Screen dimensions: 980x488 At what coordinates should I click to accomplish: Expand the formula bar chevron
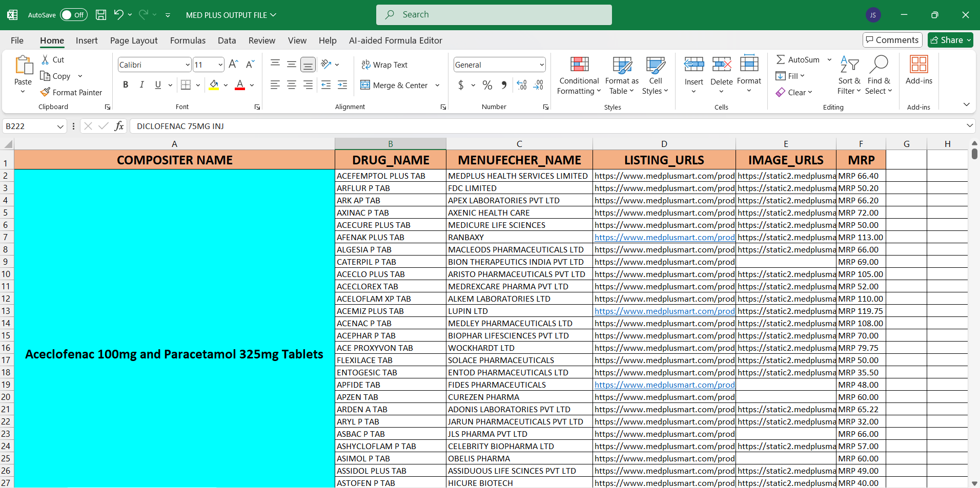pyautogui.click(x=969, y=125)
